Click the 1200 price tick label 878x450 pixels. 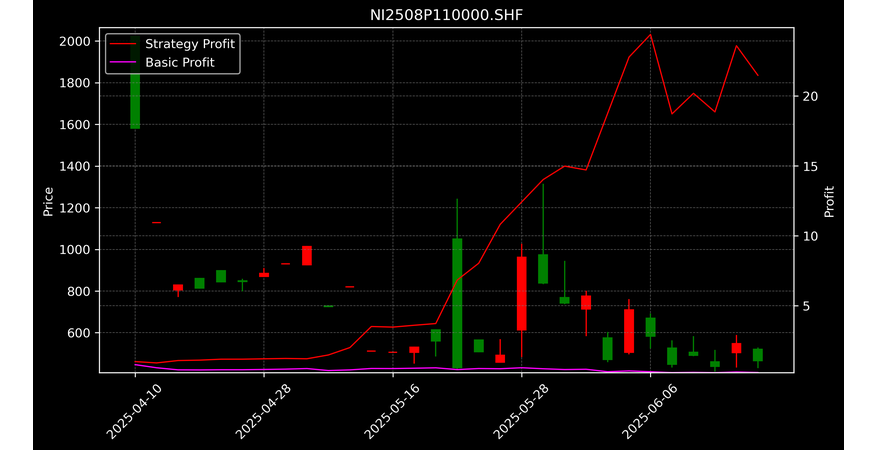pos(76,208)
